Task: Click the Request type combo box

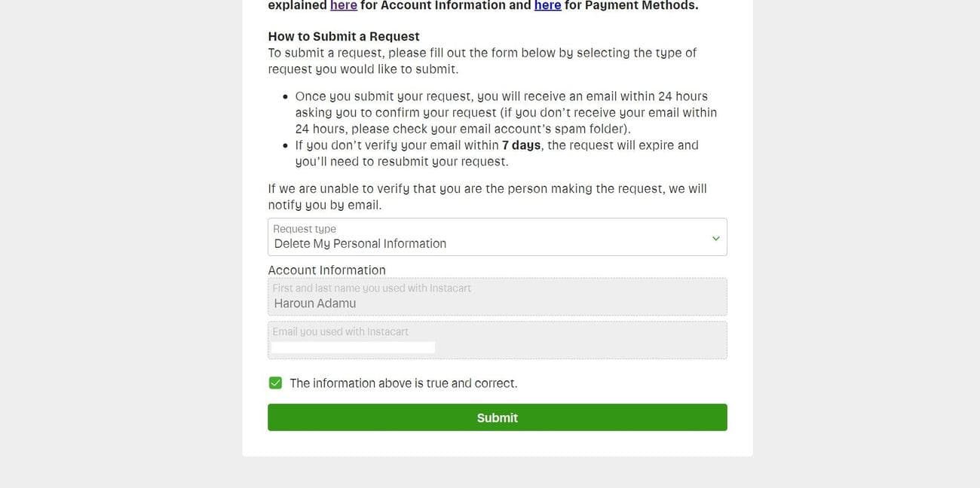Action: [498, 236]
